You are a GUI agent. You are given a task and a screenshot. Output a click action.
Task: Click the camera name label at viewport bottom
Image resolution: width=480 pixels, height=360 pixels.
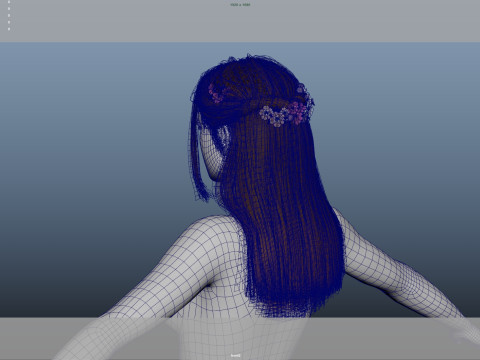point(236,356)
